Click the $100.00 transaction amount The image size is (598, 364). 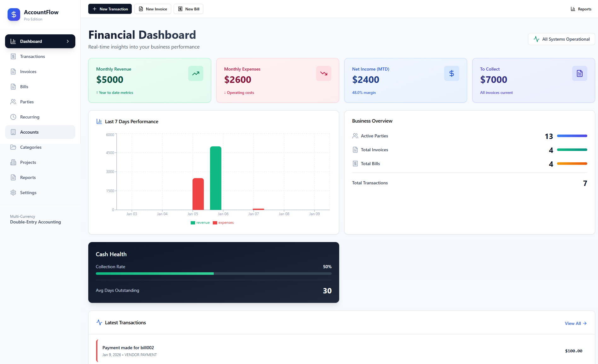[x=574, y=351]
